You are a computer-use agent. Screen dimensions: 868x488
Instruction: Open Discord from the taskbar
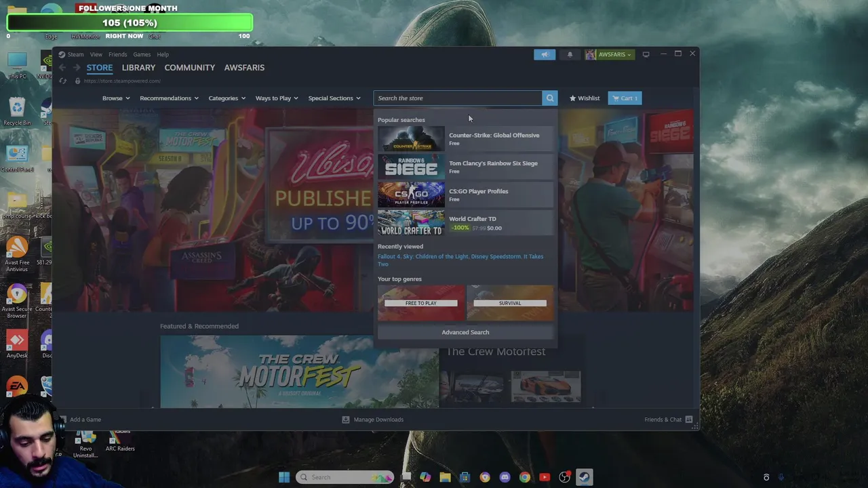tap(505, 477)
